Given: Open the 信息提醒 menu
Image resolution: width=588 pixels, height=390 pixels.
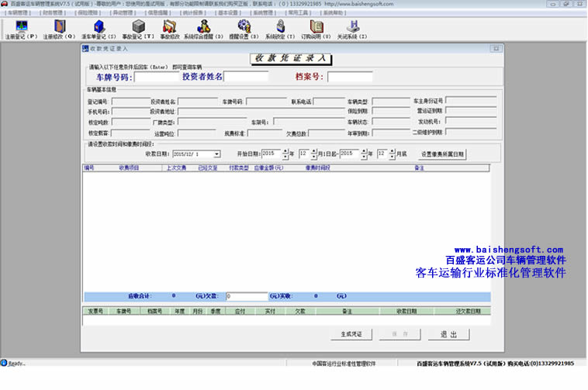Looking at the screenshot, I should tap(158, 12).
